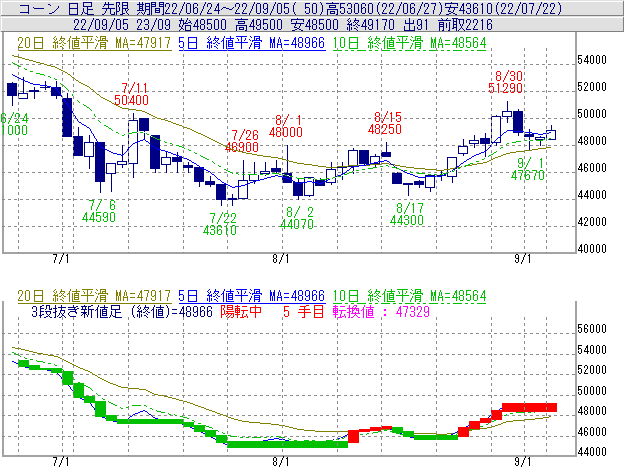Click the lower chart's 5日 終値平滑 MA=48966 legend

coord(252,296)
